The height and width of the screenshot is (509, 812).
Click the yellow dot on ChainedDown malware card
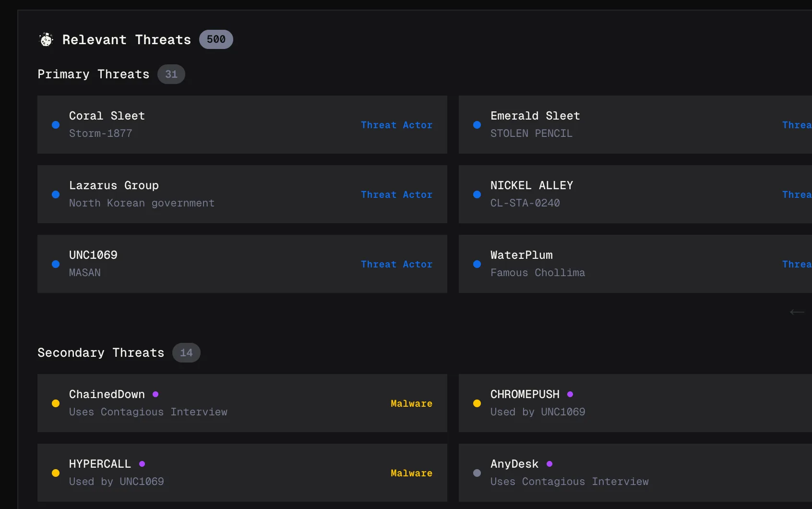[55, 403]
